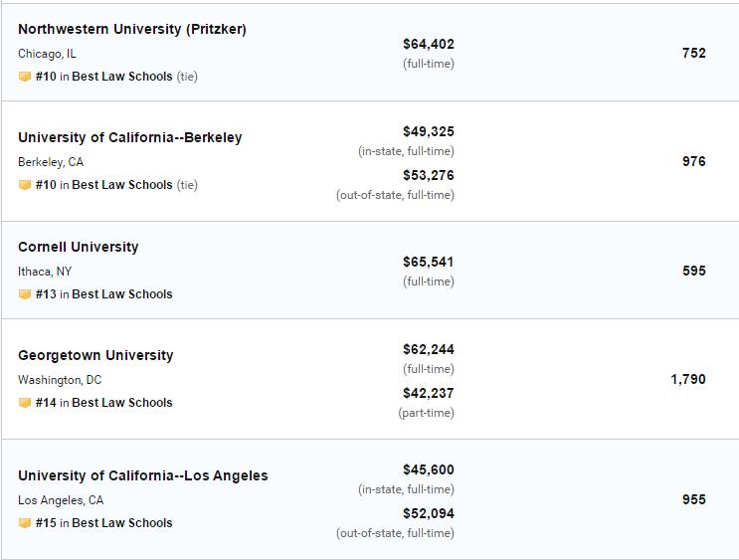739x560 pixels.
Task: Click the Cornell University ranking badge icon
Action: coord(25,294)
